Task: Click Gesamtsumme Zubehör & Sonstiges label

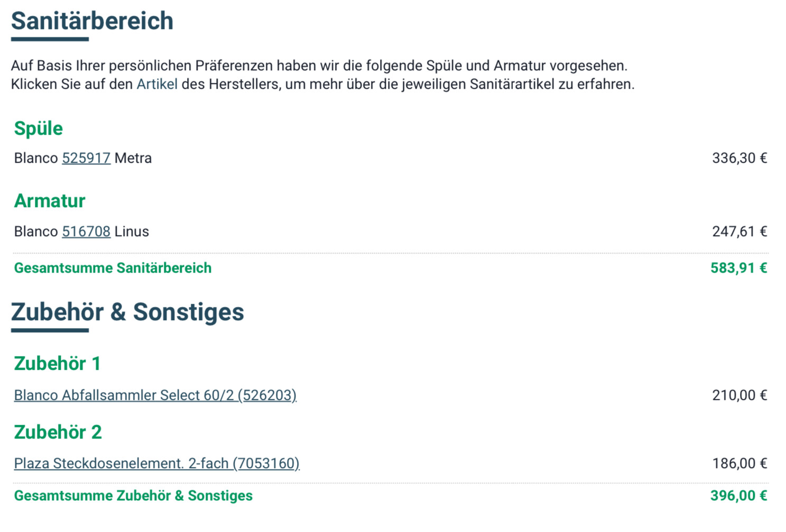Action: pyautogui.click(x=133, y=496)
